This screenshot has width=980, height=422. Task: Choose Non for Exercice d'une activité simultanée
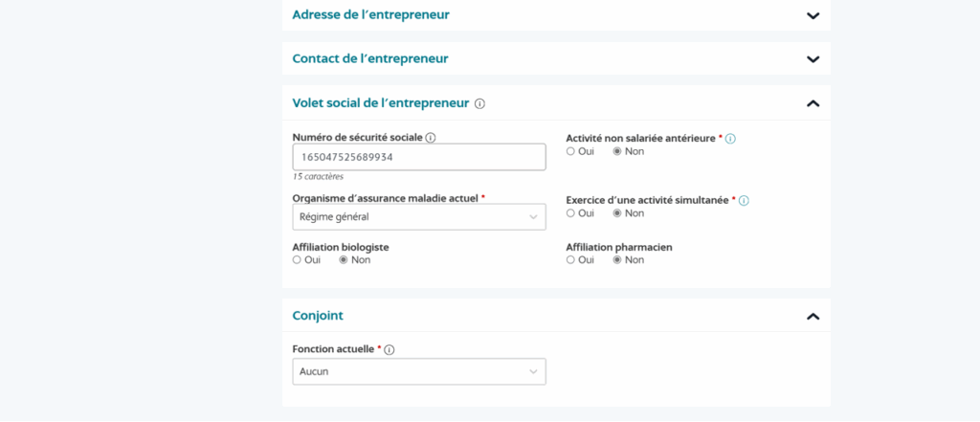tap(617, 213)
